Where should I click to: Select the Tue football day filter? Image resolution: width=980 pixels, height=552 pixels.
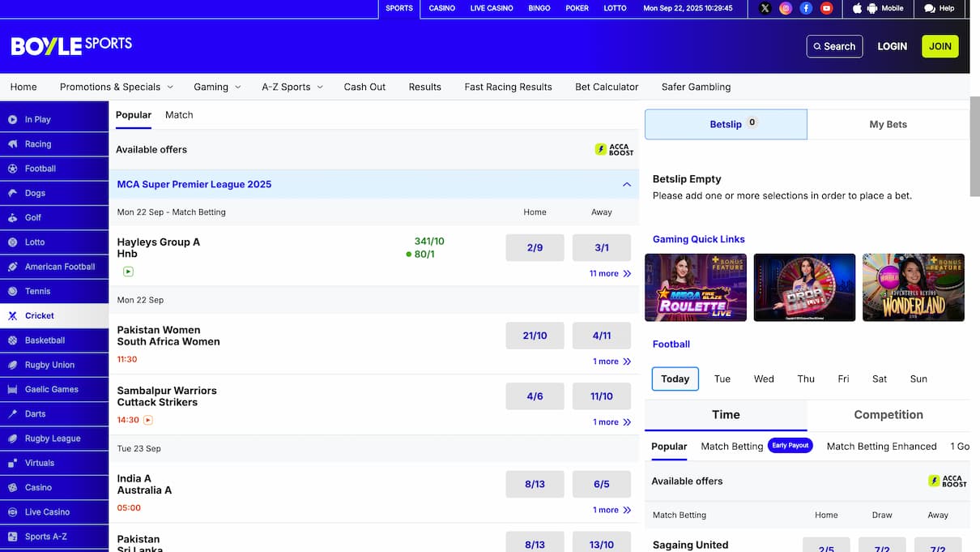722,379
